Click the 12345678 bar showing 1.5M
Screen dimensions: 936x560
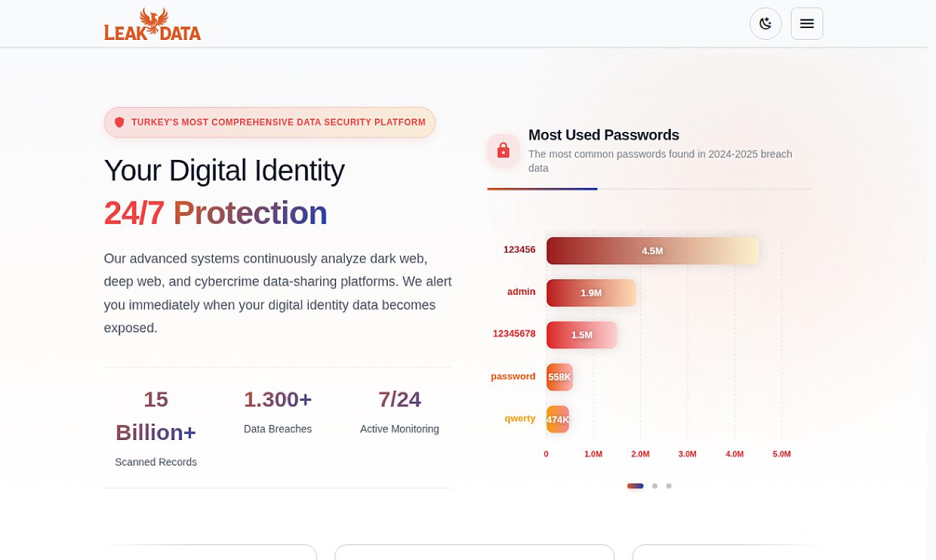pyautogui.click(x=582, y=335)
